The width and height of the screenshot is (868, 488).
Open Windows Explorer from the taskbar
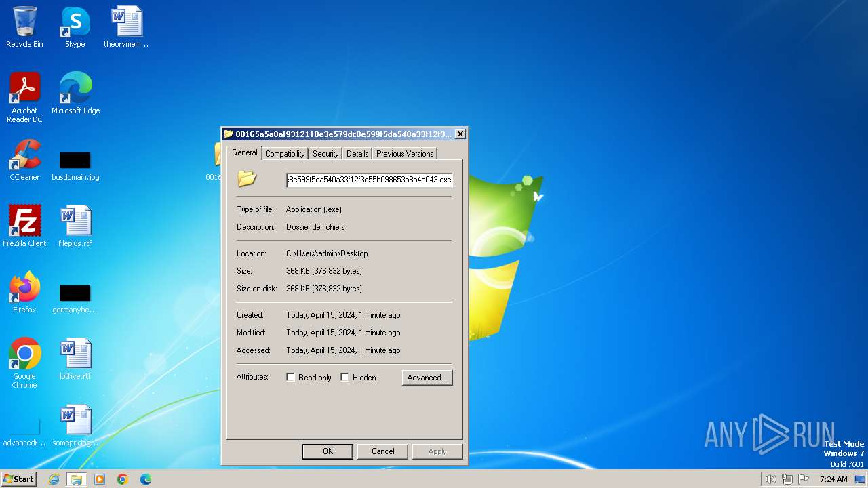click(77, 479)
